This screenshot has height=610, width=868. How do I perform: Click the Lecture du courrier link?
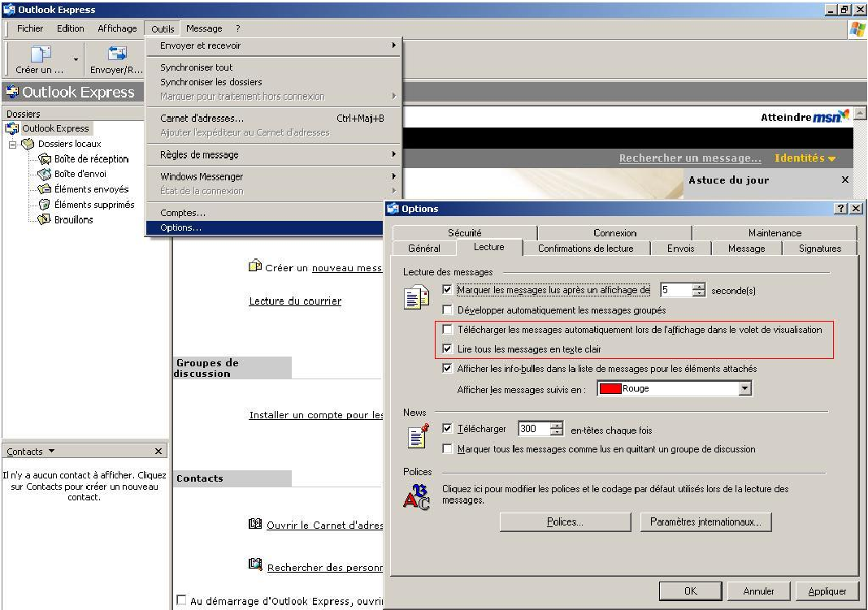(295, 301)
